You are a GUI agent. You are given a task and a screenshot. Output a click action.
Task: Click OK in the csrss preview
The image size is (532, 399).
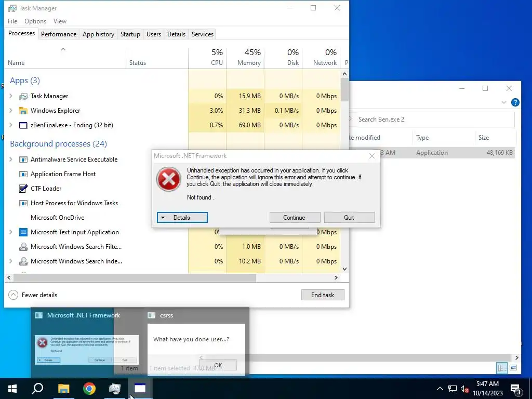tap(218, 365)
